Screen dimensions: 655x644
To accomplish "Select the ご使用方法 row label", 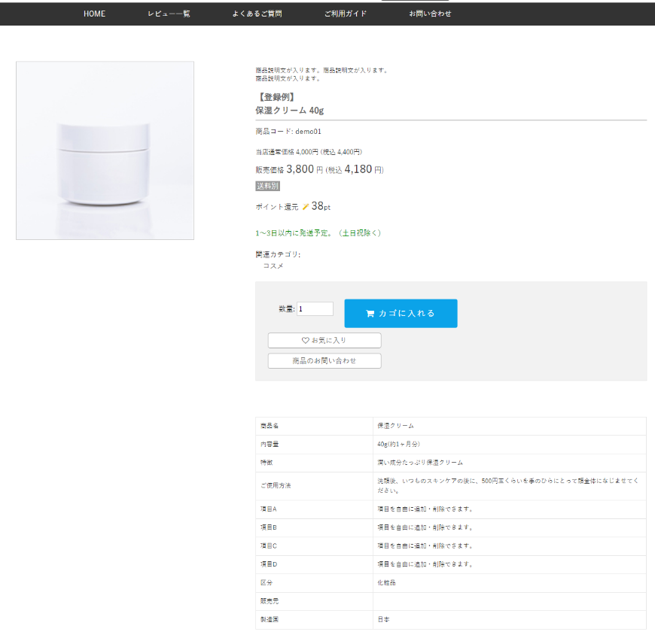I will pyautogui.click(x=276, y=486).
